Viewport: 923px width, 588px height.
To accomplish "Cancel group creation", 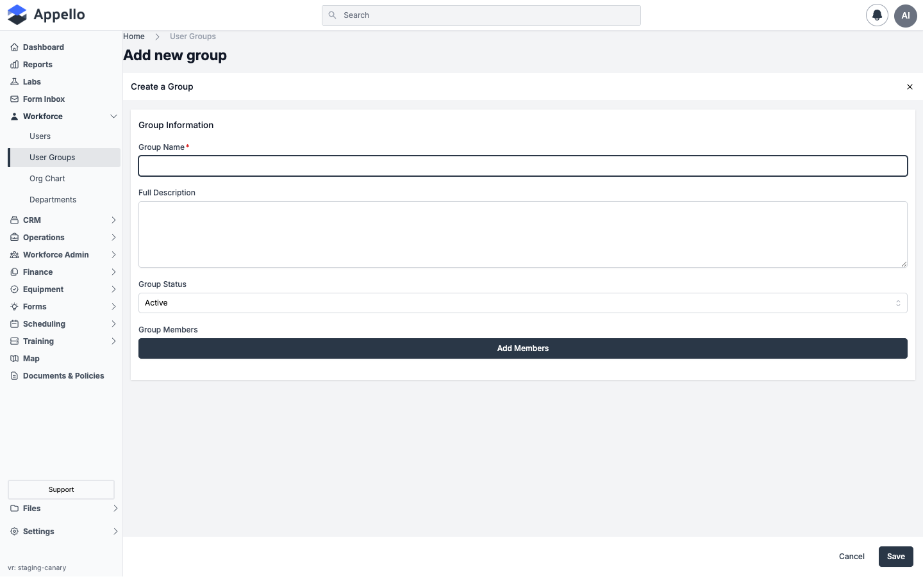I will click(x=852, y=557).
